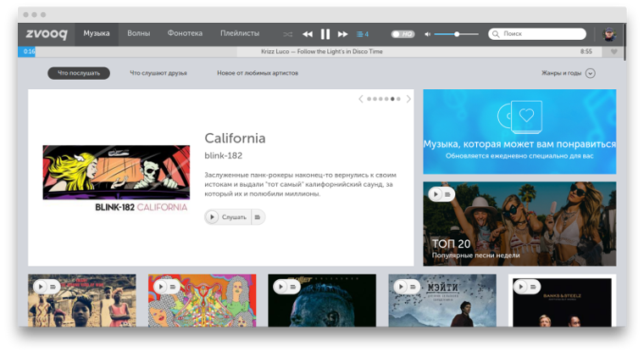
Task: Play the colorful psychedelic cover album
Action: pos(161,287)
